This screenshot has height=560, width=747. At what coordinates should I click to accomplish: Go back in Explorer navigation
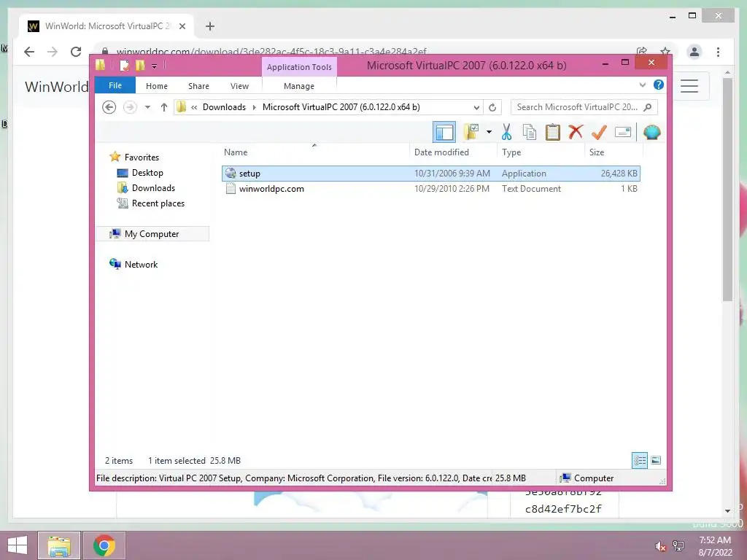pos(109,107)
